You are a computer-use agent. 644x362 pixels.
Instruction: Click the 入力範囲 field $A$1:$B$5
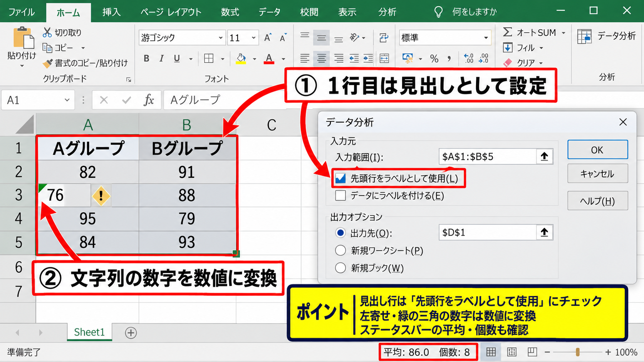[x=488, y=157]
